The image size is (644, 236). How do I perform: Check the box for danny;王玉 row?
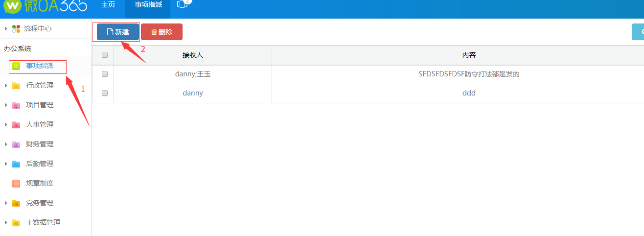pos(104,74)
